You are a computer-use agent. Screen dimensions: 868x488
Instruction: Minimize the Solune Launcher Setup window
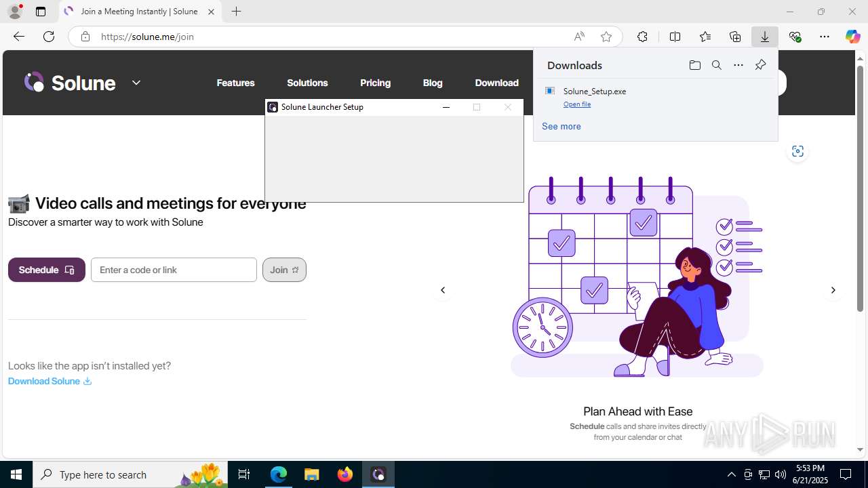pyautogui.click(x=446, y=107)
